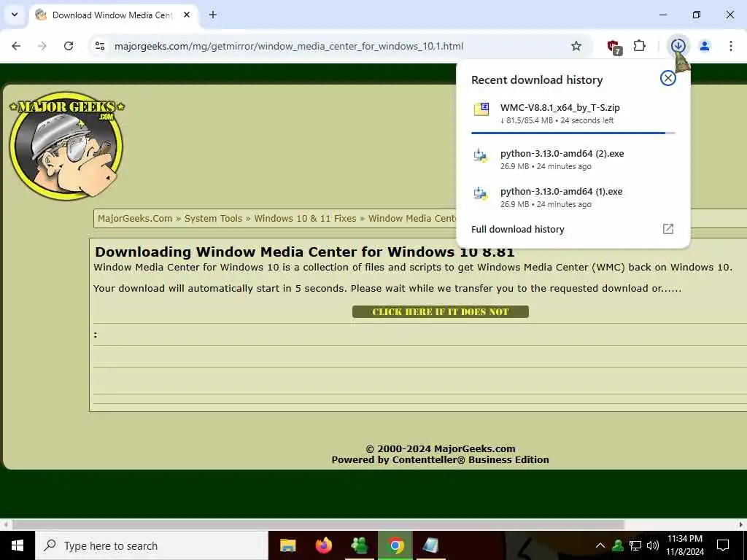Click the forward navigation arrow
This screenshot has height=560, width=747.
[x=42, y=46]
